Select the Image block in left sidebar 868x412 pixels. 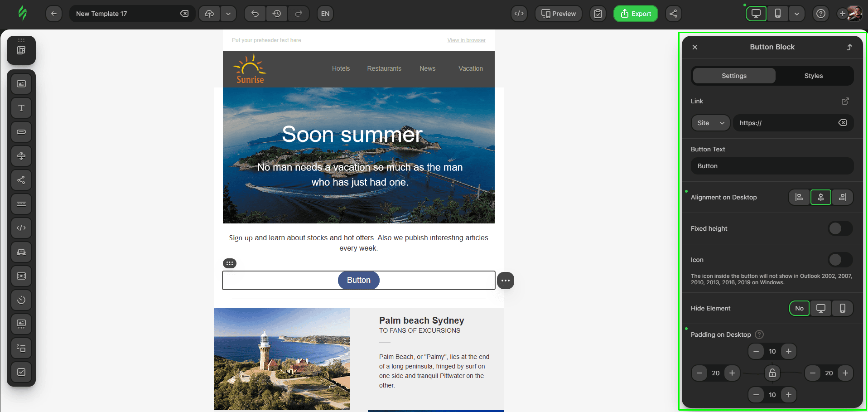pos(21,84)
